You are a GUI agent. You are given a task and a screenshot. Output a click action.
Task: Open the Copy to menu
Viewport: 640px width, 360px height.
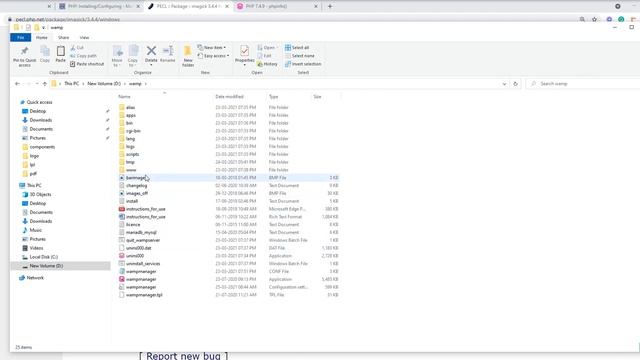tap(133, 56)
